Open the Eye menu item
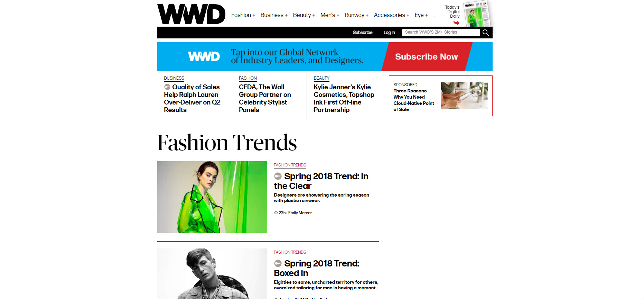 421,15
